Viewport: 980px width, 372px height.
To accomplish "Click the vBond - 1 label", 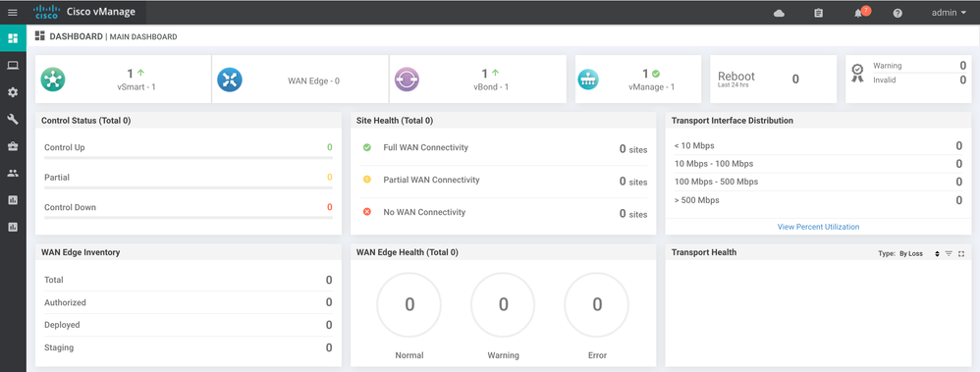I will pos(490,87).
